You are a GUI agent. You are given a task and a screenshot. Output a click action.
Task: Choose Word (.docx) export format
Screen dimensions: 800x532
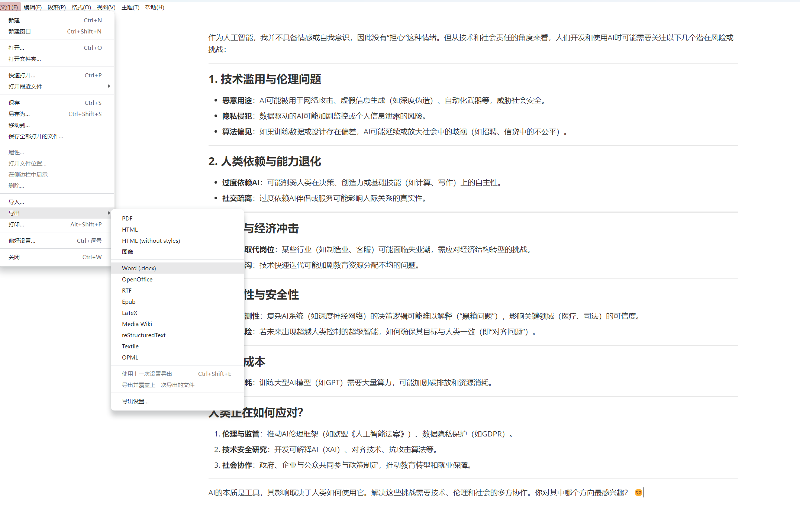pyautogui.click(x=139, y=268)
